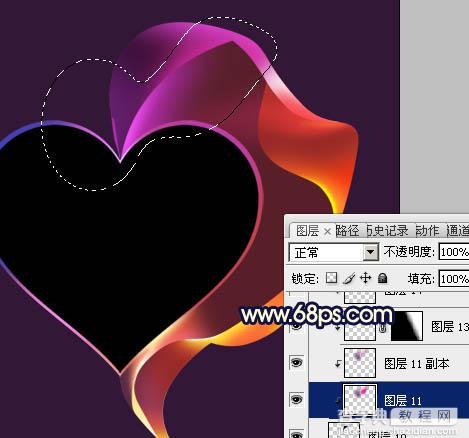The image size is (469, 438).
Task: Toggle lock image pixels brush icon
Action: pos(349,278)
